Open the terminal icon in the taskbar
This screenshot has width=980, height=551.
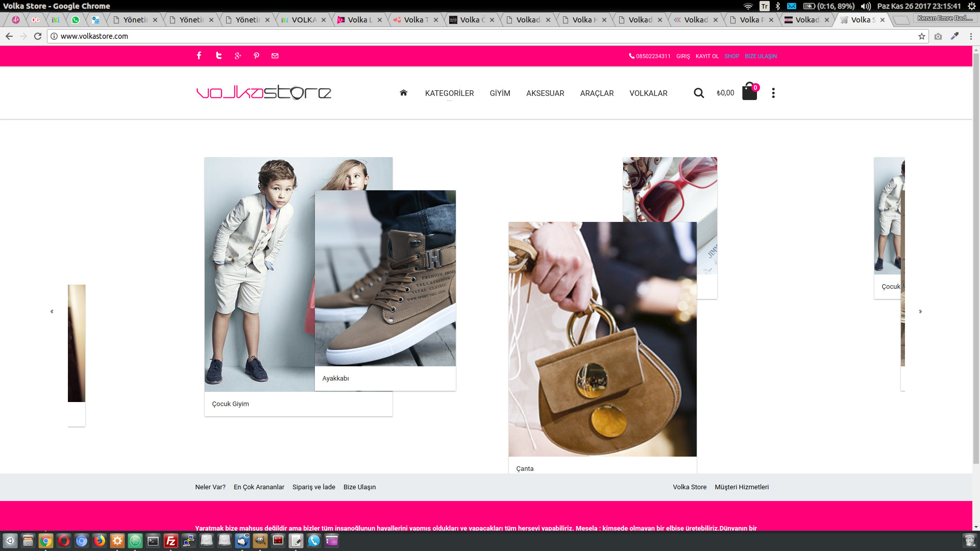(153, 541)
